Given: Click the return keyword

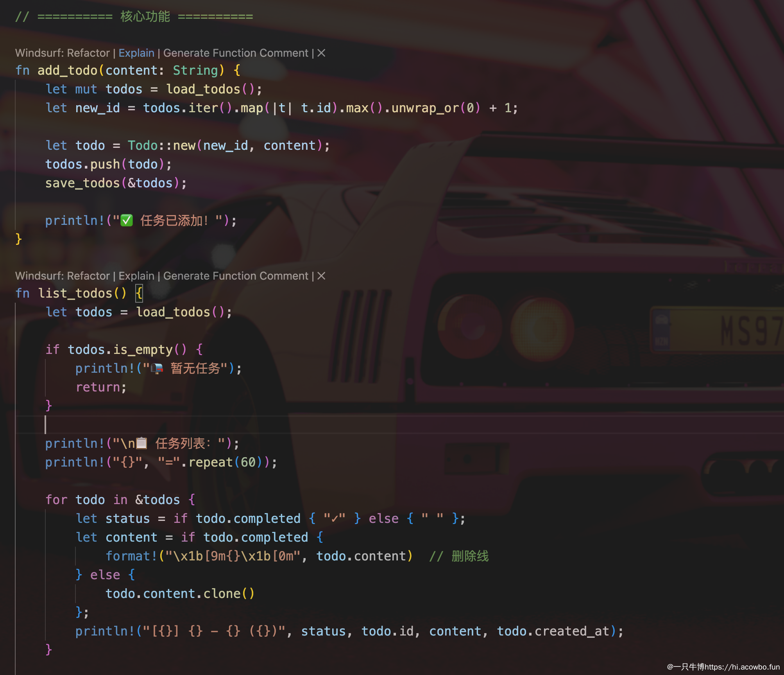Looking at the screenshot, I should coord(98,387).
